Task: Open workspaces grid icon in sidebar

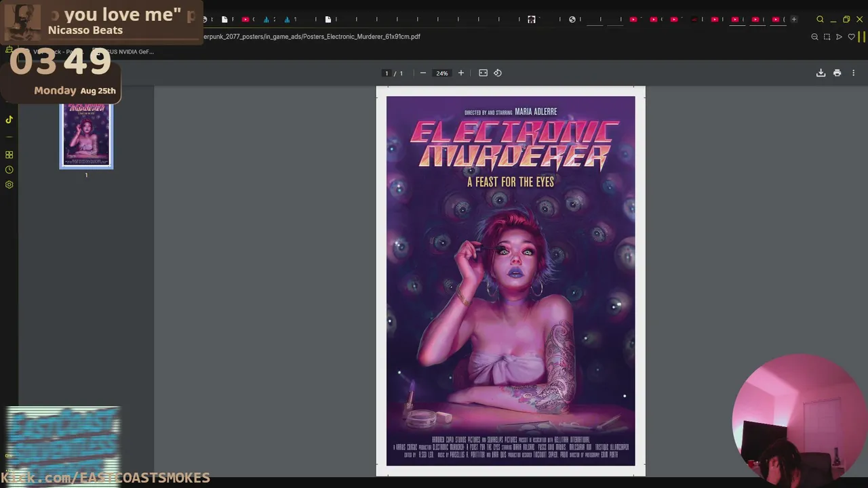Action: pyautogui.click(x=9, y=155)
